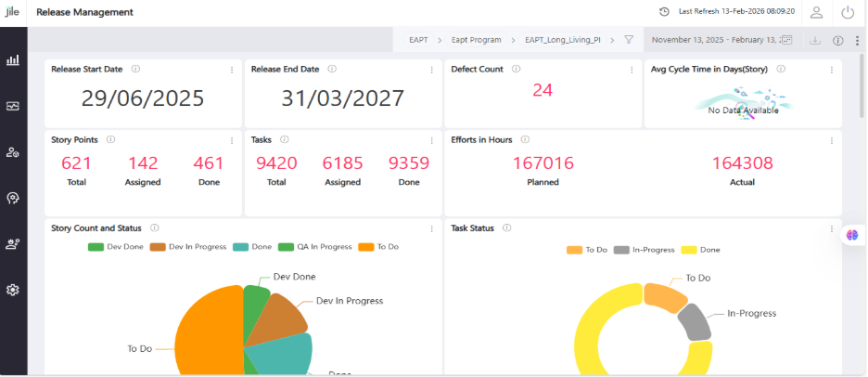Viewport: 868px width, 377px height.
Task: Toggle To Do legend in Story Count chart
Action: [x=378, y=247]
